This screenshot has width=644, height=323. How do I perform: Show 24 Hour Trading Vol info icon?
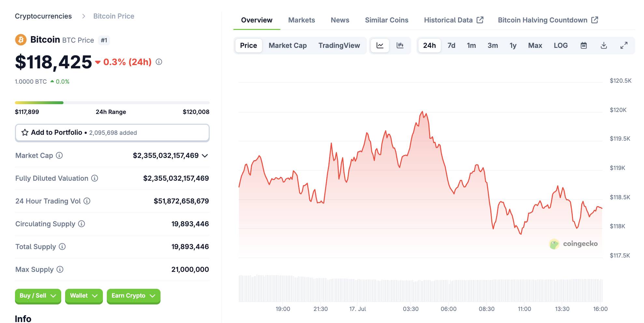[x=87, y=201]
